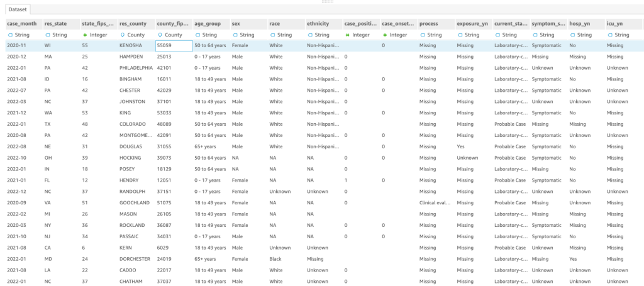This screenshot has height=286, width=644.
Task: Click the Unknown exposure_yn cell in HOCKING row
Action: point(474,158)
